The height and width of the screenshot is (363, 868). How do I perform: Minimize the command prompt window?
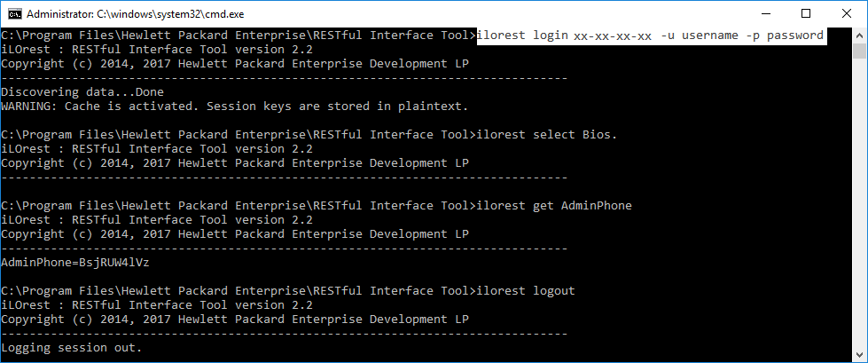coord(767,14)
